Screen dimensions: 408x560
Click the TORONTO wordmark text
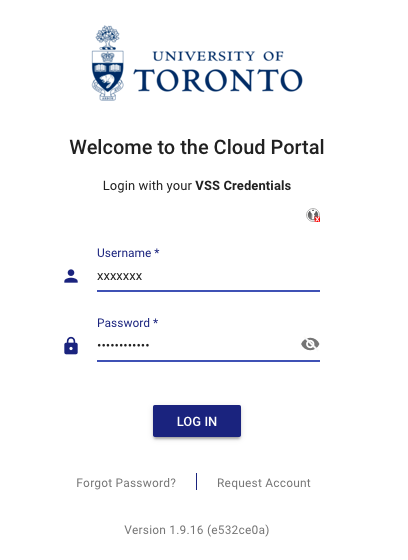(218, 80)
